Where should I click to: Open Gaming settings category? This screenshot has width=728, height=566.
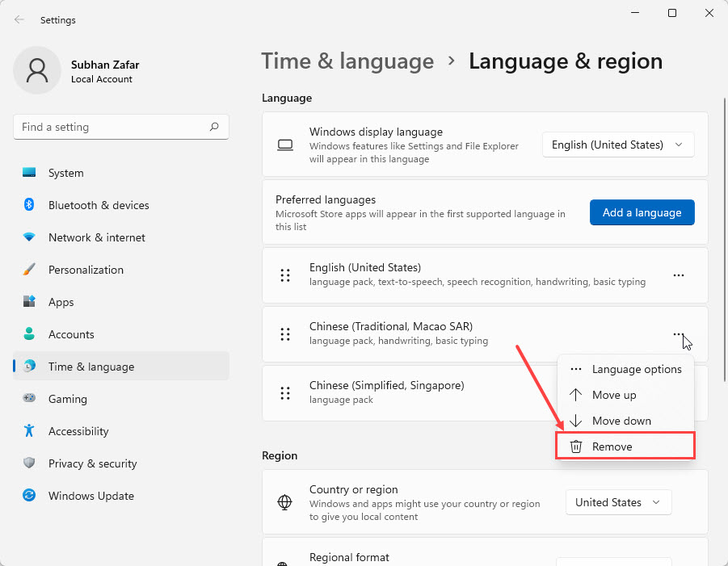(x=121, y=399)
